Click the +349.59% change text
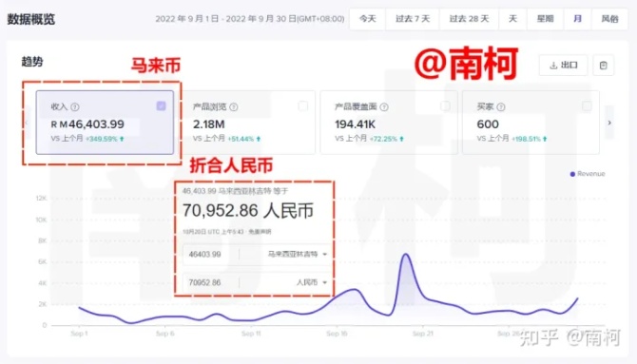637x364 pixels. point(102,139)
